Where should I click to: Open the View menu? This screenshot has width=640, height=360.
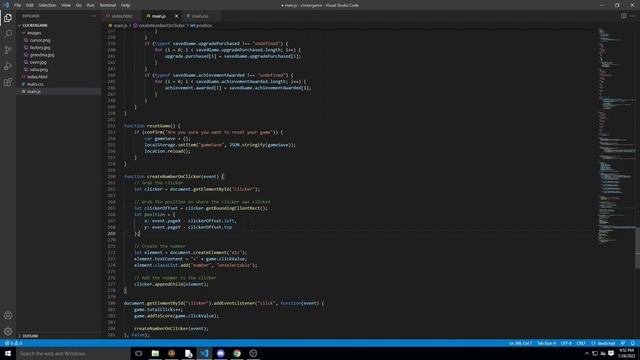(x=66, y=5)
